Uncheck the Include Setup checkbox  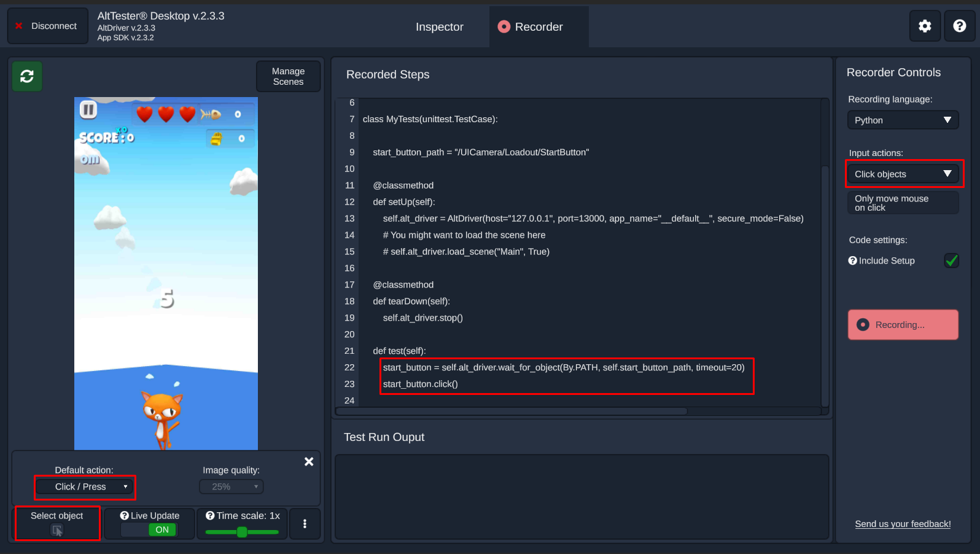[952, 260]
